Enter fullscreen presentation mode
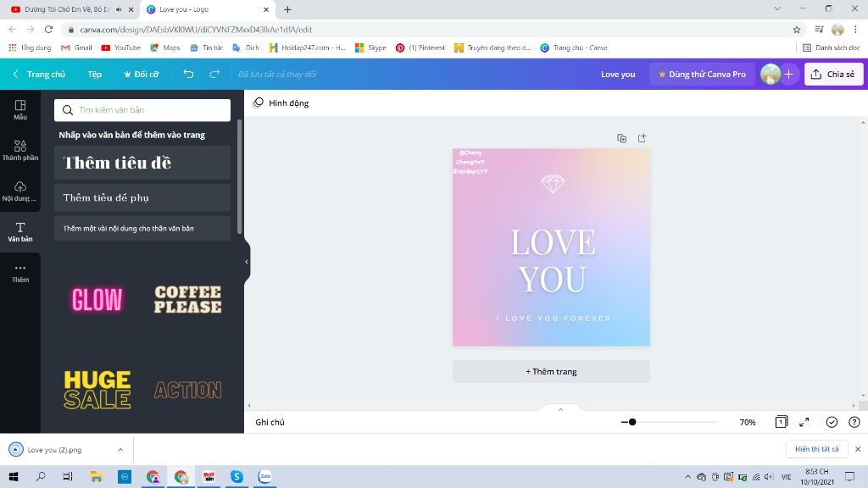This screenshot has width=868, height=488. pos(804,422)
